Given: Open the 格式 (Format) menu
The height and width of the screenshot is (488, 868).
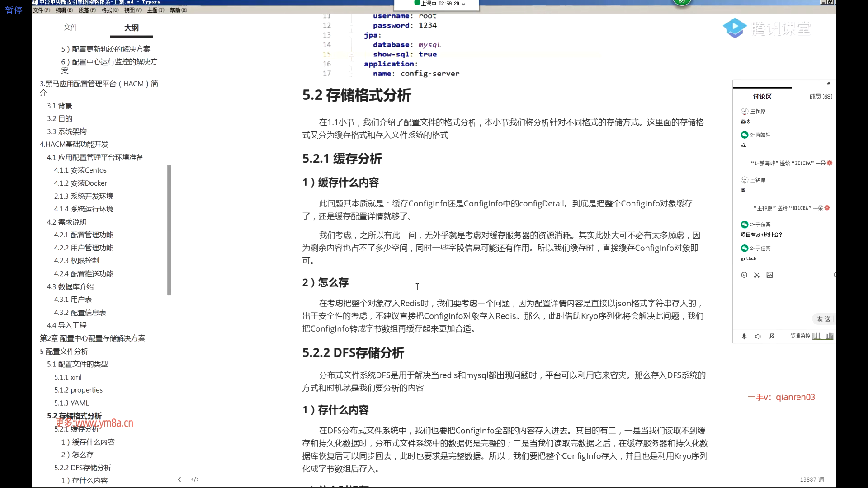Looking at the screenshot, I should 110,10.
